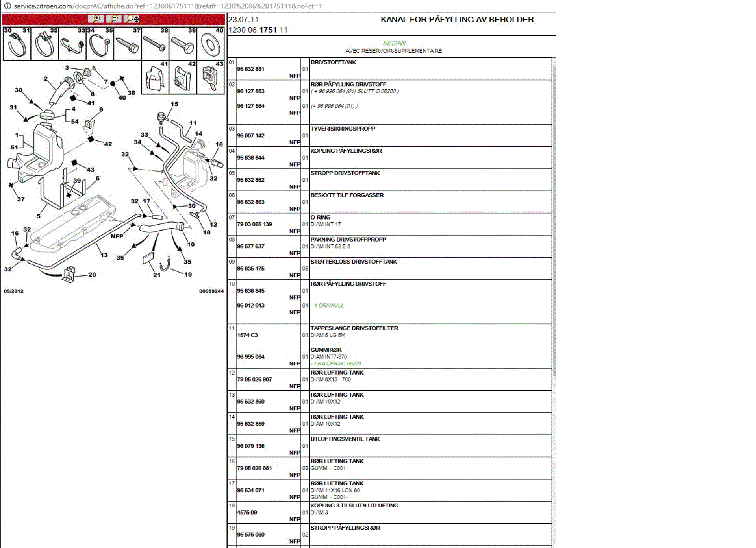
Task: Click part number 96 995 064
Action: click(x=250, y=356)
